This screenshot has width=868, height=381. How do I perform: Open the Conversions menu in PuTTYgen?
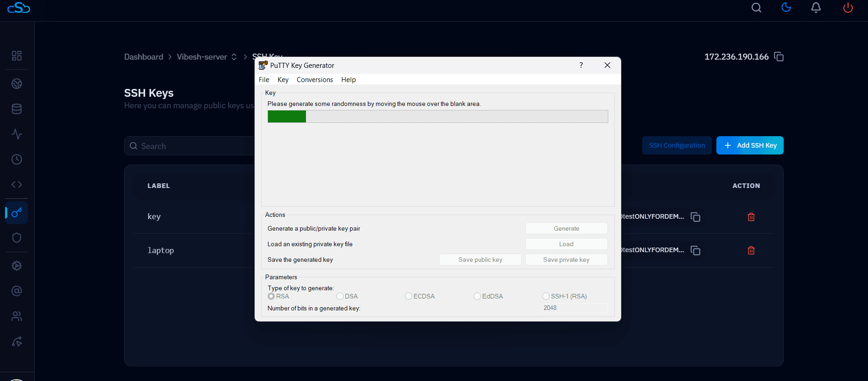coord(315,80)
